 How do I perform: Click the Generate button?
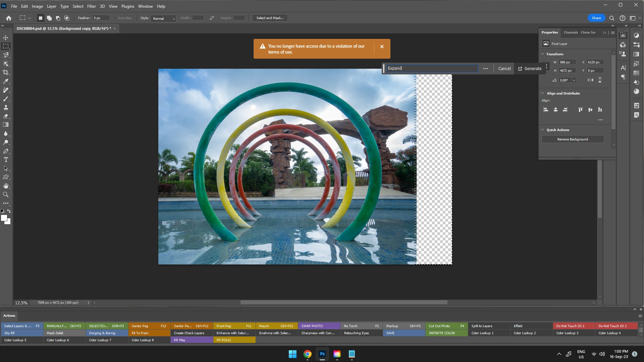530,68
